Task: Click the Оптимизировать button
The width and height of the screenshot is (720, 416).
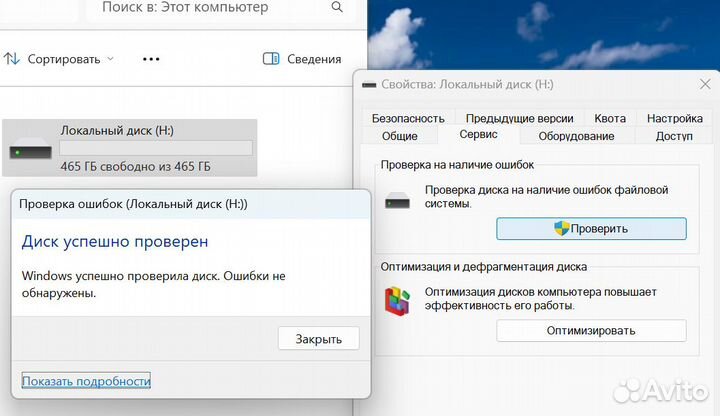Action: pyautogui.click(x=591, y=331)
